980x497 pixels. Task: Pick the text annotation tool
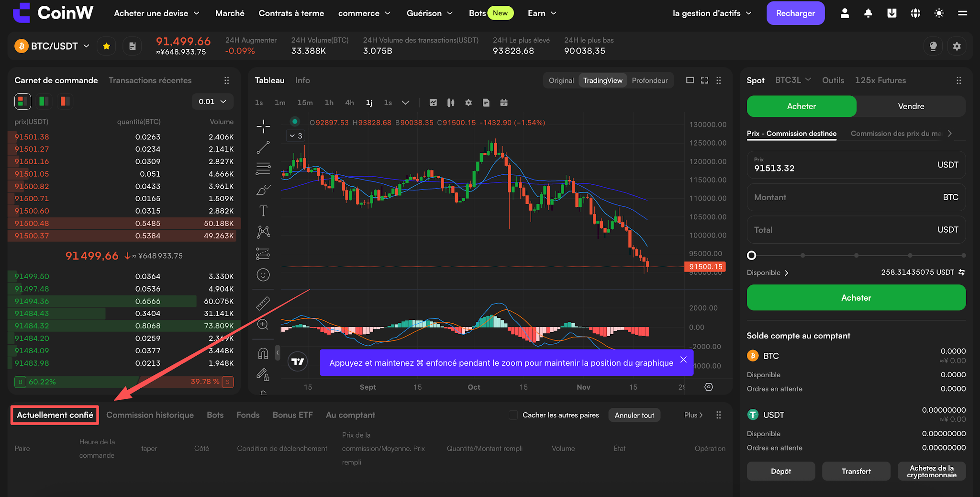tap(263, 211)
